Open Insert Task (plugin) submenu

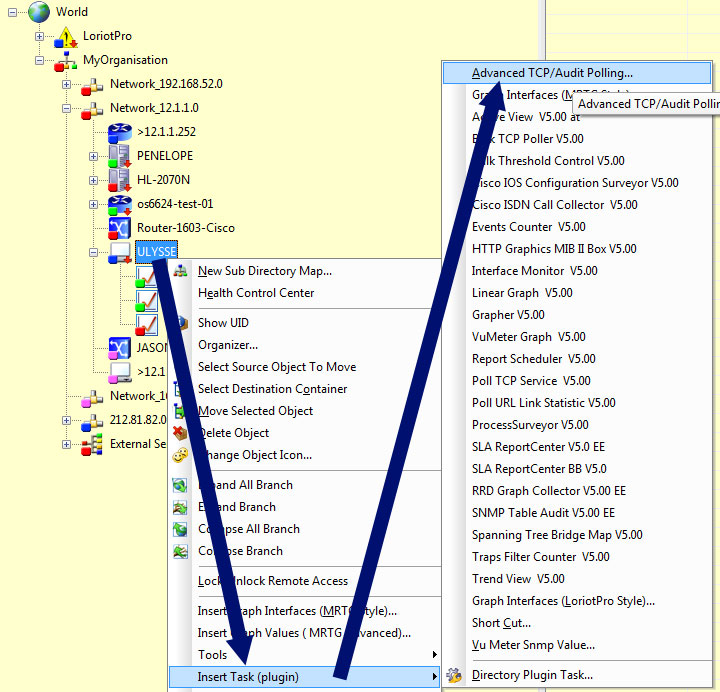pos(304,677)
